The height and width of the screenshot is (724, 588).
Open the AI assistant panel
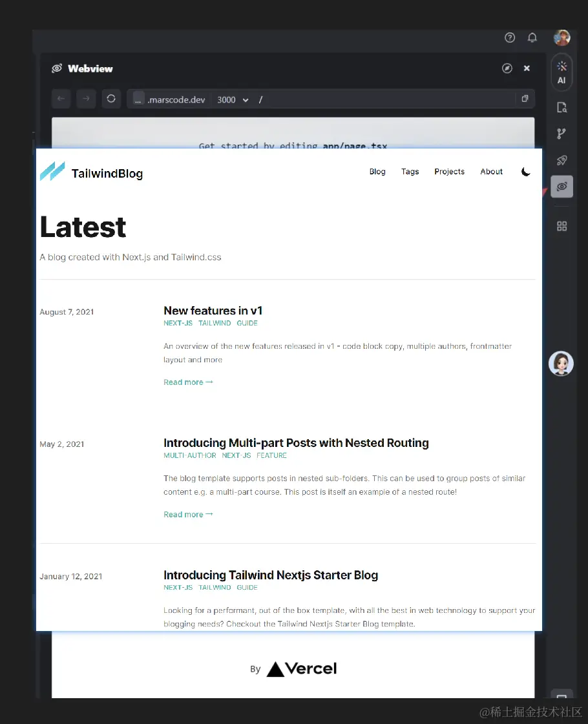tap(562, 72)
